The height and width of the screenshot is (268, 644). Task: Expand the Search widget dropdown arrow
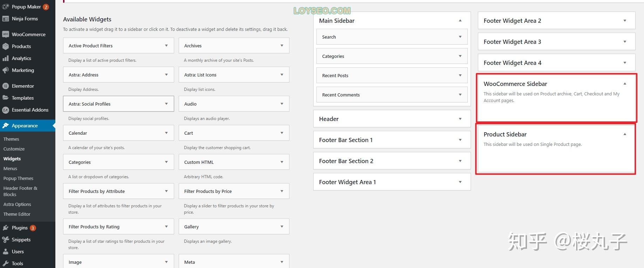[460, 37]
